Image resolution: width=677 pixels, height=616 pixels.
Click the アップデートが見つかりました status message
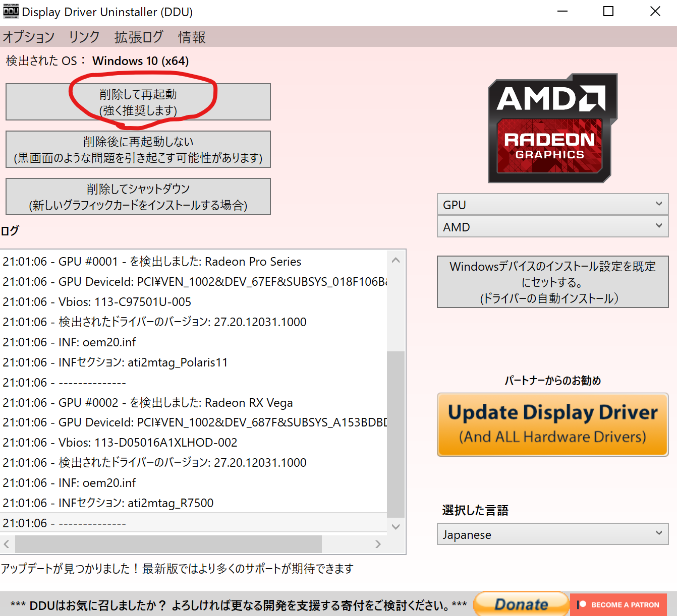[x=177, y=569]
